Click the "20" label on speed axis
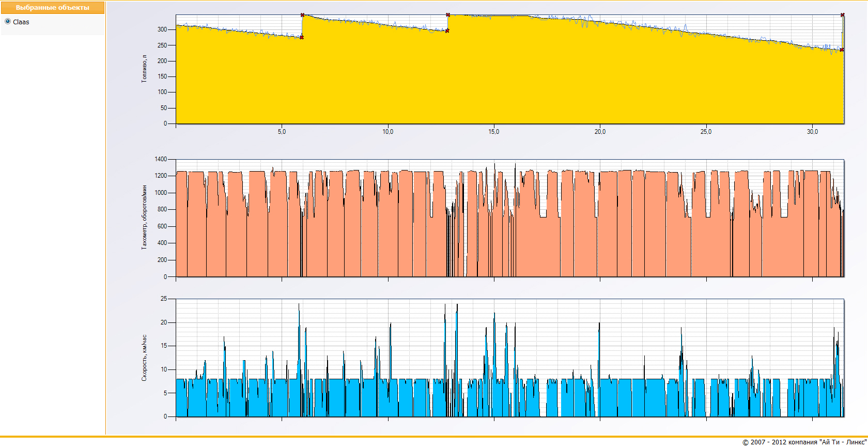Viewport: 868px width, 448px height. [164, 322]
